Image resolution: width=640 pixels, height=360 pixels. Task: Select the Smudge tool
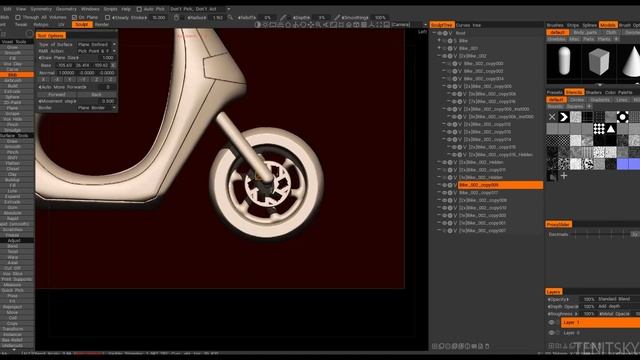click(x=13, y=130)
